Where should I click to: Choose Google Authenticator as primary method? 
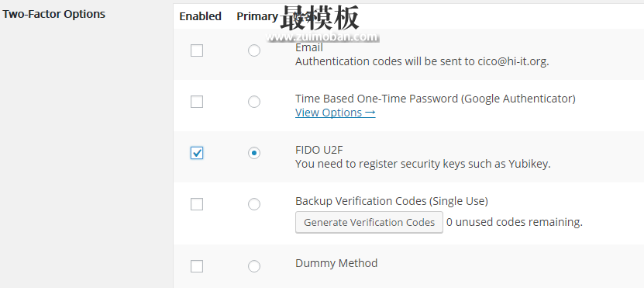pos(254,102)
